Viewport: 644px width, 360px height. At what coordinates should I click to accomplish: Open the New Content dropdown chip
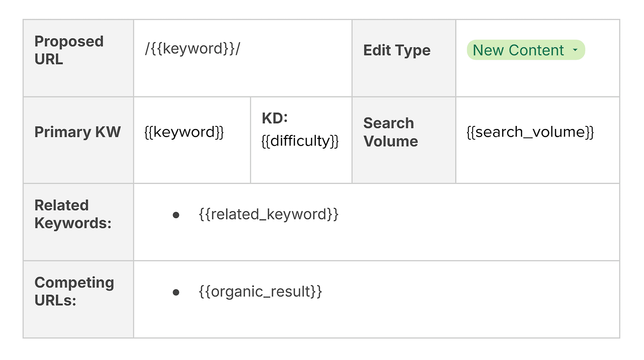(x=518, y=50)
